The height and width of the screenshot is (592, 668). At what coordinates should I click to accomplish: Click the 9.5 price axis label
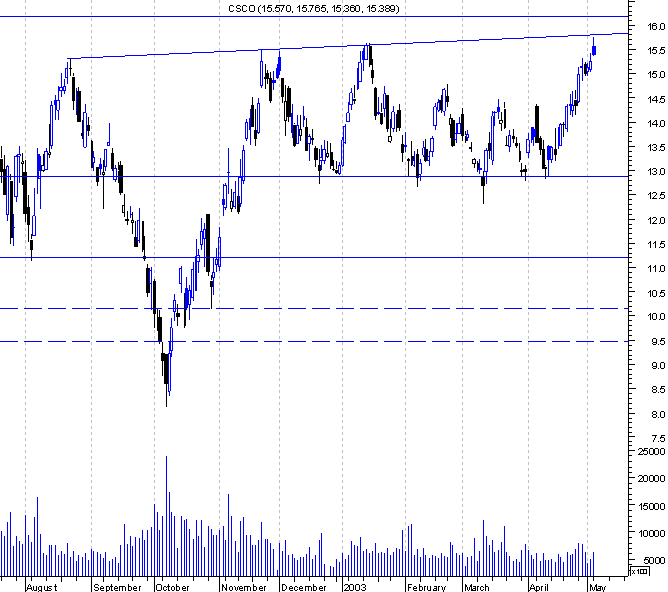click(x=658, y=342)
